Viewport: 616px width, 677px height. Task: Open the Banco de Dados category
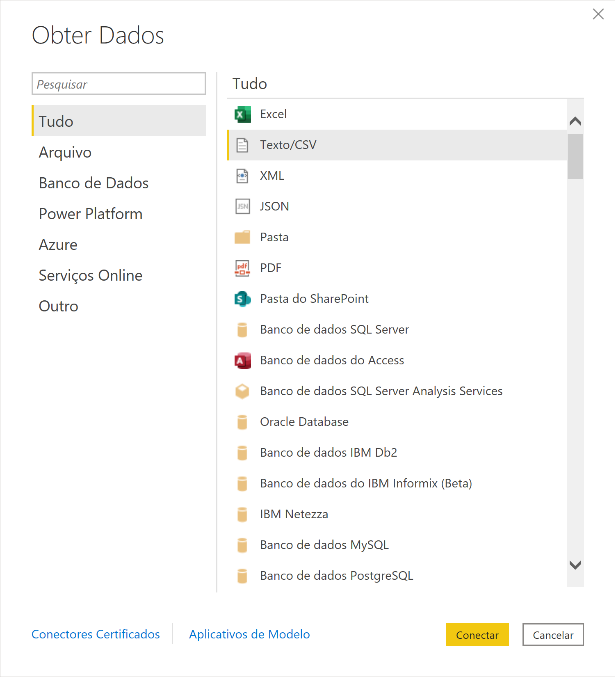pyautogui.click(x=119, y=183)
